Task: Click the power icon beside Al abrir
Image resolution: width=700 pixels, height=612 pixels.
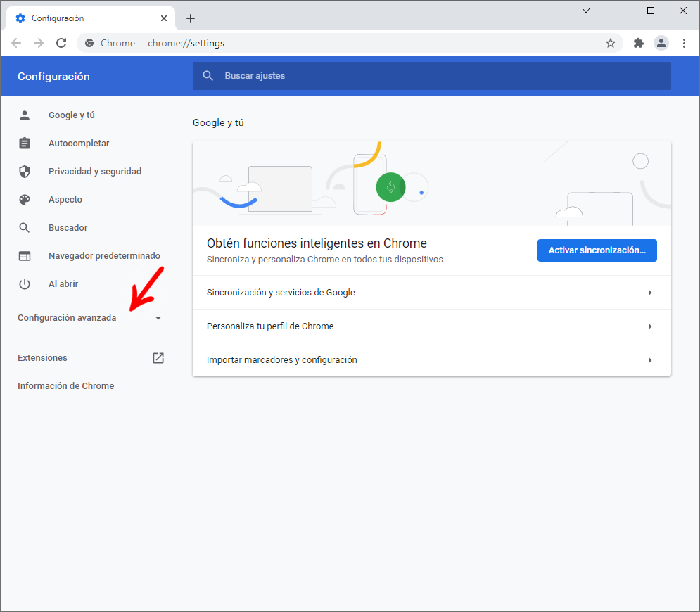Action: point(25,284)
